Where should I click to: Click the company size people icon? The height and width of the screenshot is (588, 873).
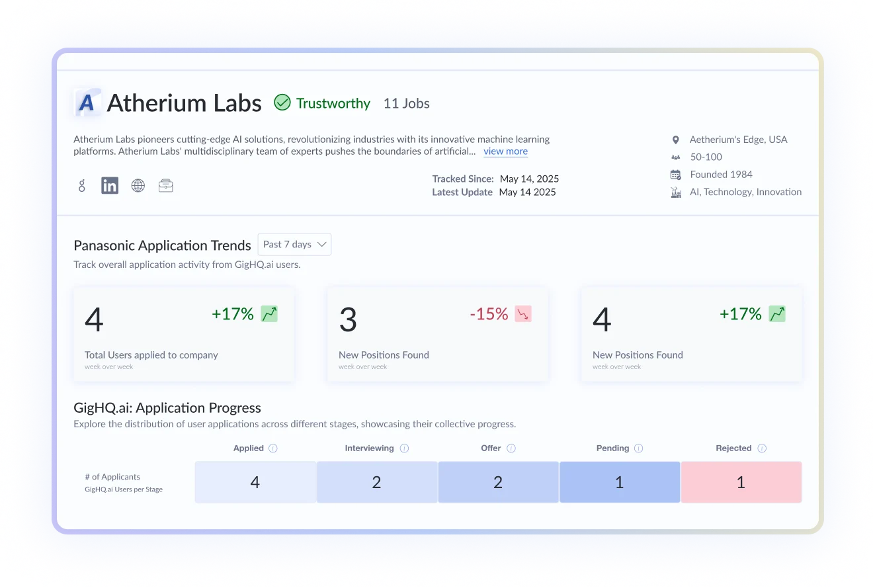tap(675, 157)
